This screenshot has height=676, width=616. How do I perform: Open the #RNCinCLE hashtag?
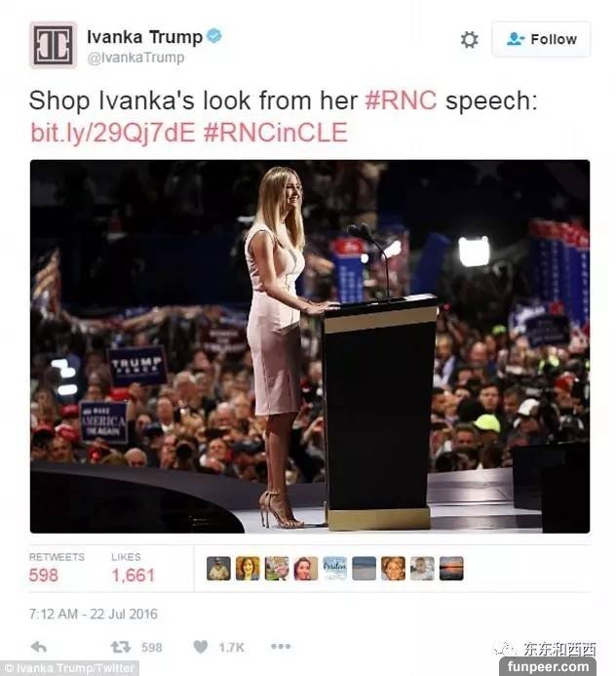(275, 133)
